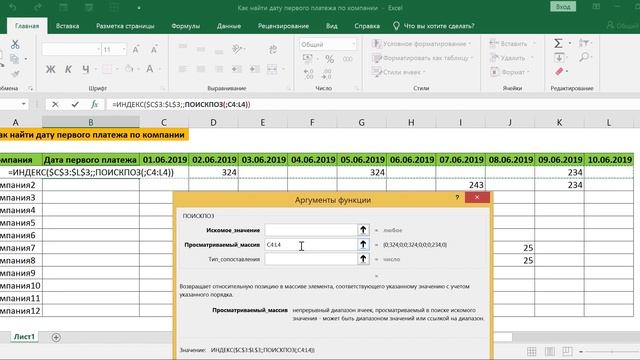
Task: Click the fx insert function icon
Action: pyautogui.click(x=94, y=104)
